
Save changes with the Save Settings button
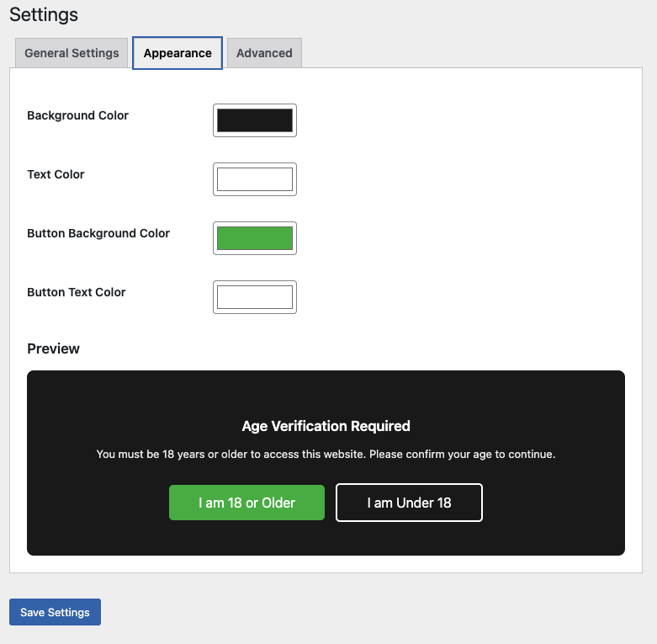click(55, 612)
